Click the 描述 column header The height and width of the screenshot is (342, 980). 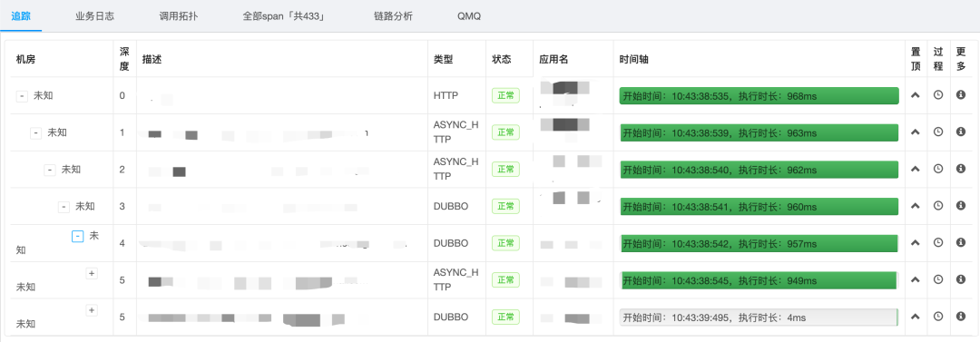[152, 59]
